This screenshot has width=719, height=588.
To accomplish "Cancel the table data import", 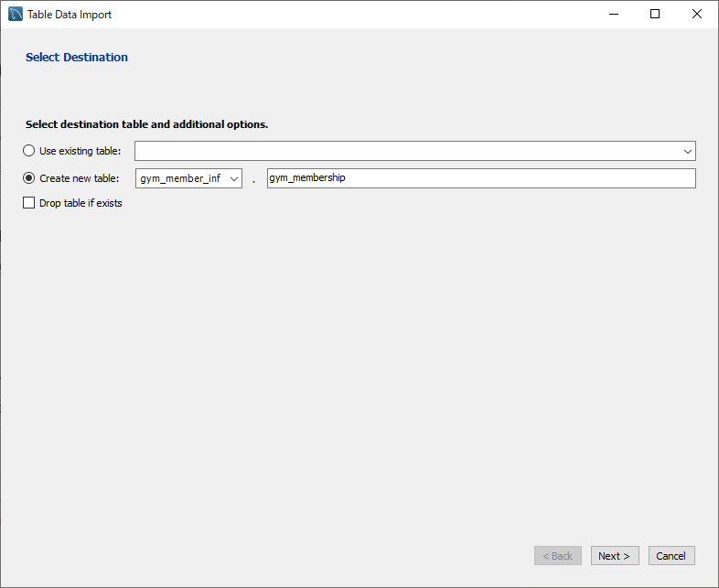I will point(671,556).
